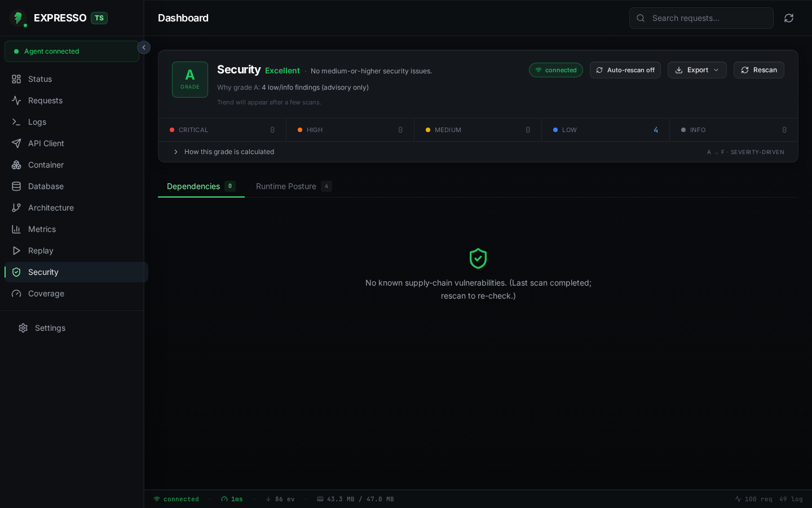Click the Excellent rating label

point(283,71)
